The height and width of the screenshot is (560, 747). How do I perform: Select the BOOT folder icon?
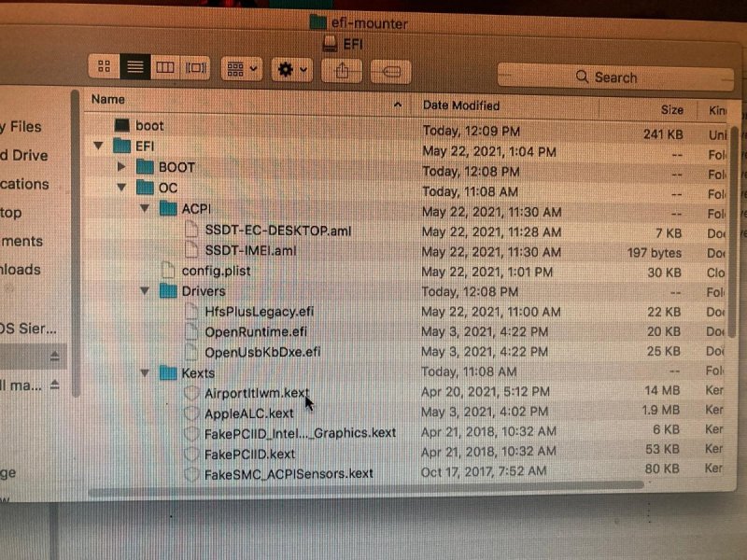point(145,167)
